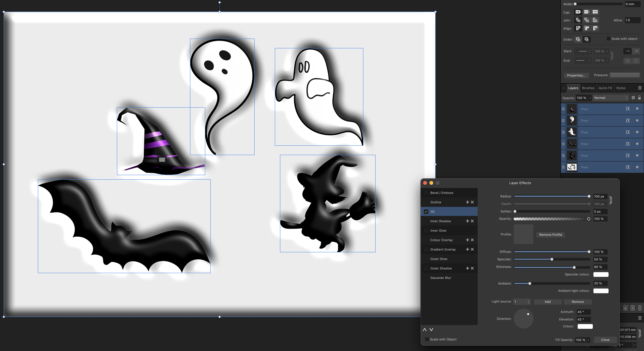Open the layer Opacity dropdown arrow
The height and width of the screenshot is (351, 644).
pos(590,98)
